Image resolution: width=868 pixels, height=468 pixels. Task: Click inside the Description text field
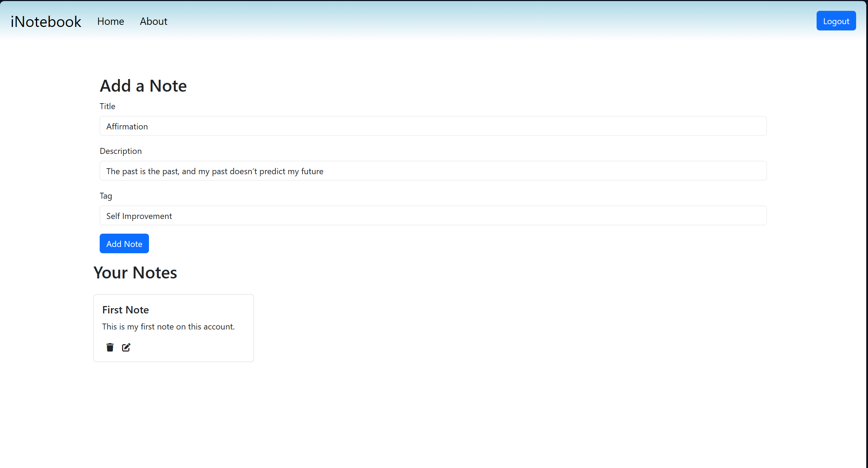[x=433, y=171]
